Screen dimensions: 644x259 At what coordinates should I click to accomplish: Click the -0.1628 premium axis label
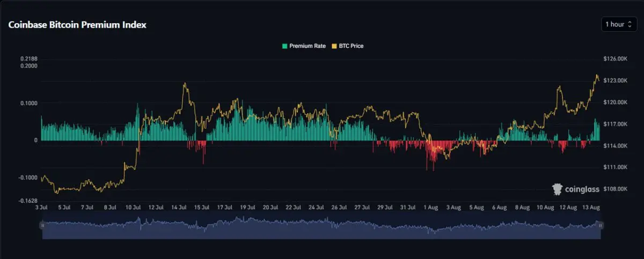(28, 200)
